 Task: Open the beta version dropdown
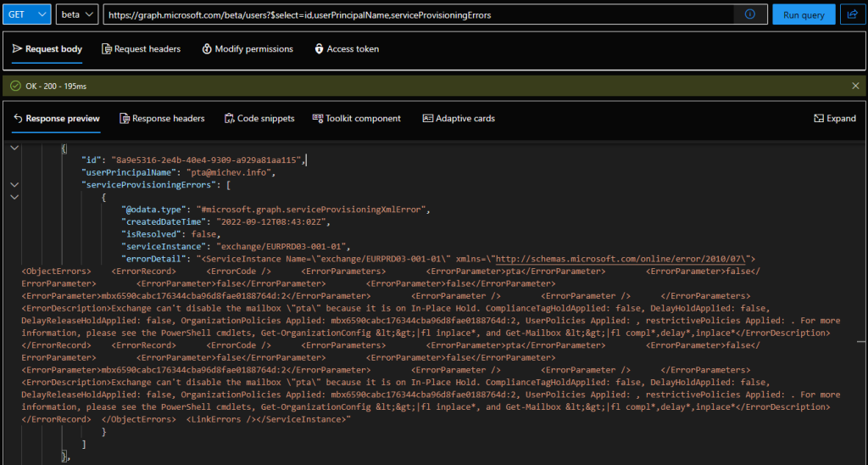[77, 14]
